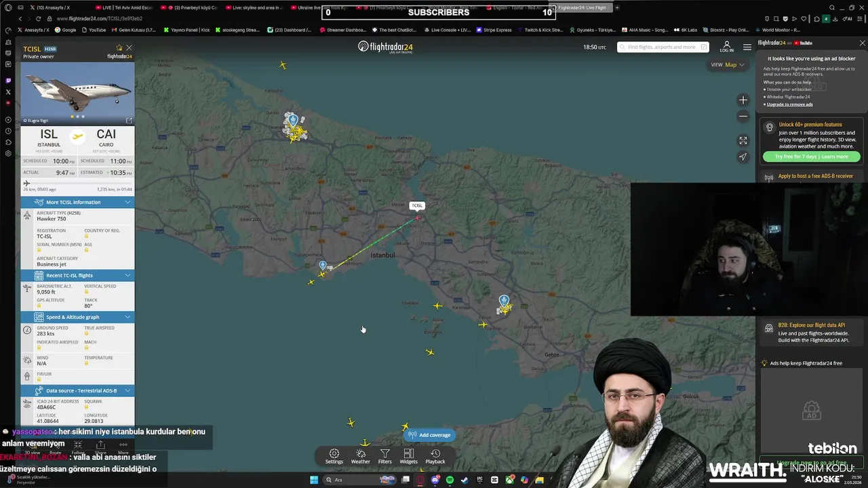Open the aircraft photo external link icon

point(129,121)
